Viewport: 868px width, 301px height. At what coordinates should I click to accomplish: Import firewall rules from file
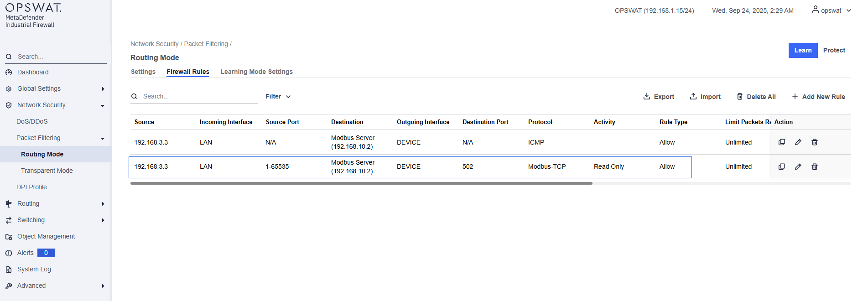pos(705,97)
